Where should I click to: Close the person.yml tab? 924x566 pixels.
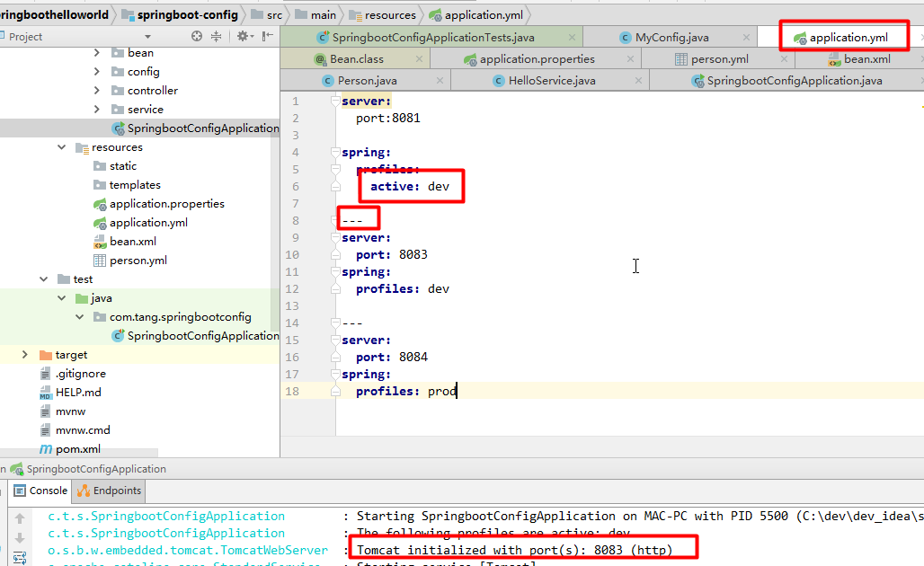point(784,59)
